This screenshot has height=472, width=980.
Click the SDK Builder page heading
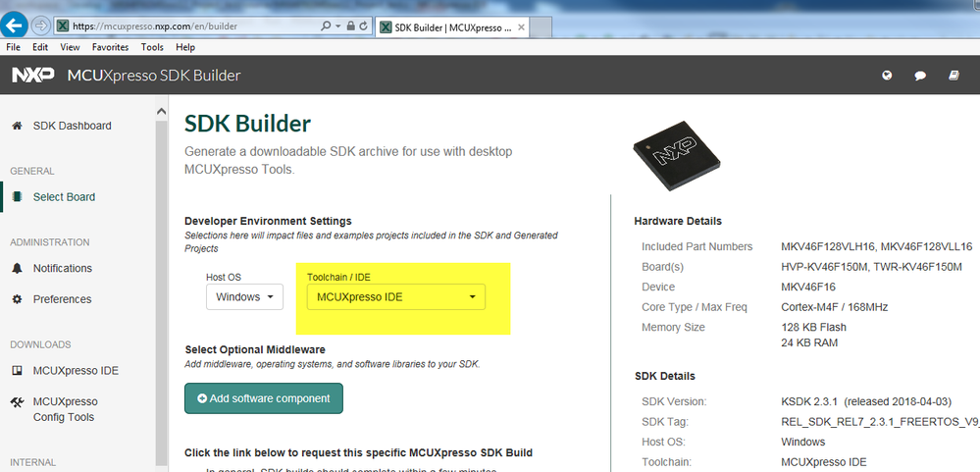tap(247, 124)
